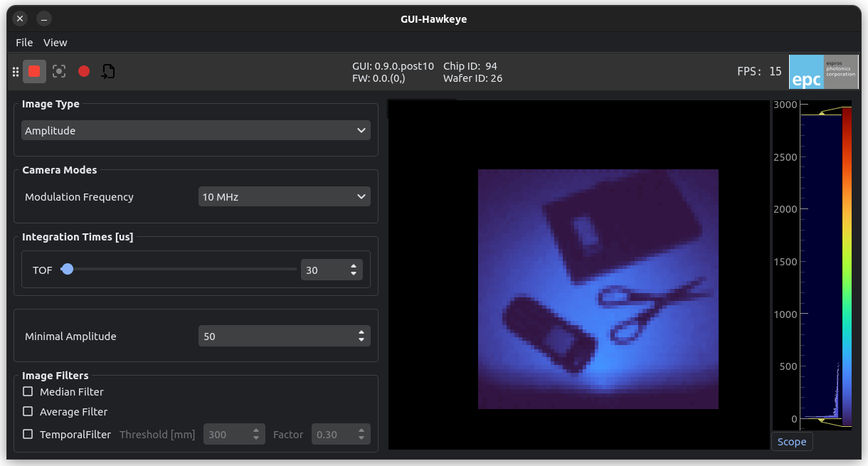Open the Image Type Amplitude dropdown

(196, 130)
